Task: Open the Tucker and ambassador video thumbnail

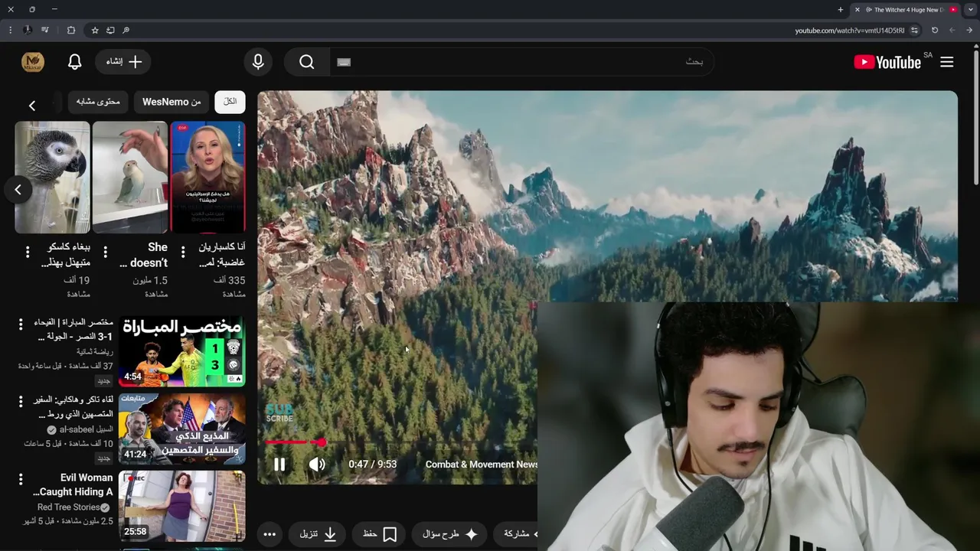Action: click(182, 429)
